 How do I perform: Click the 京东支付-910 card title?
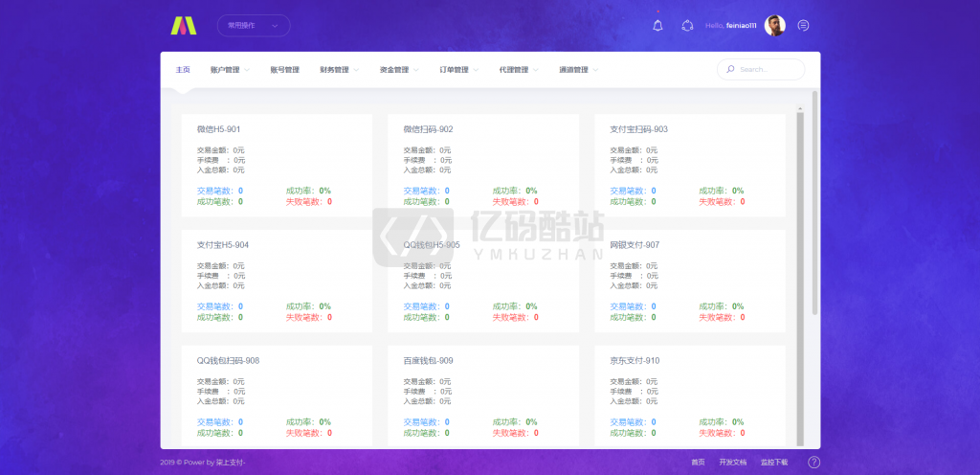pos(635,361)
